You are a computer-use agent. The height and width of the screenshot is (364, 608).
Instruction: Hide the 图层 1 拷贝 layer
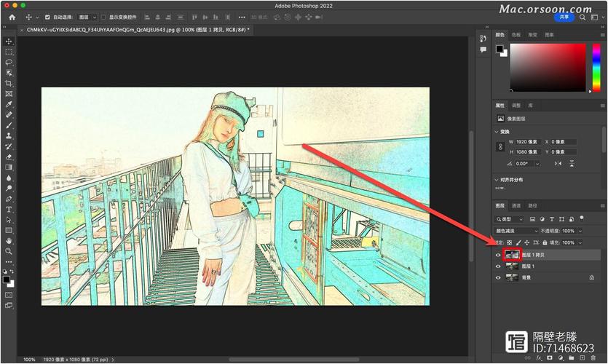pos(498,255)
